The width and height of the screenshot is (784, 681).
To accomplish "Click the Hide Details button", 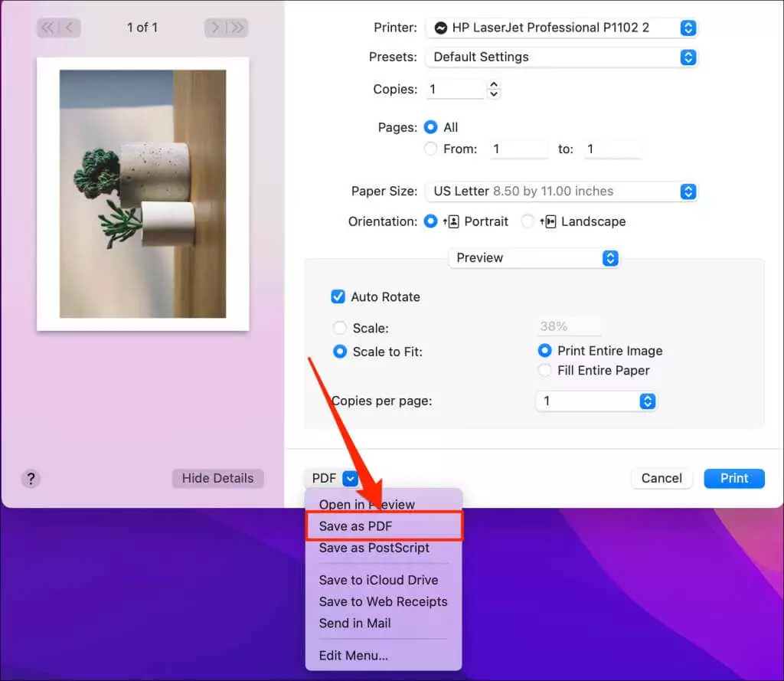I will [x=217, y=479].
